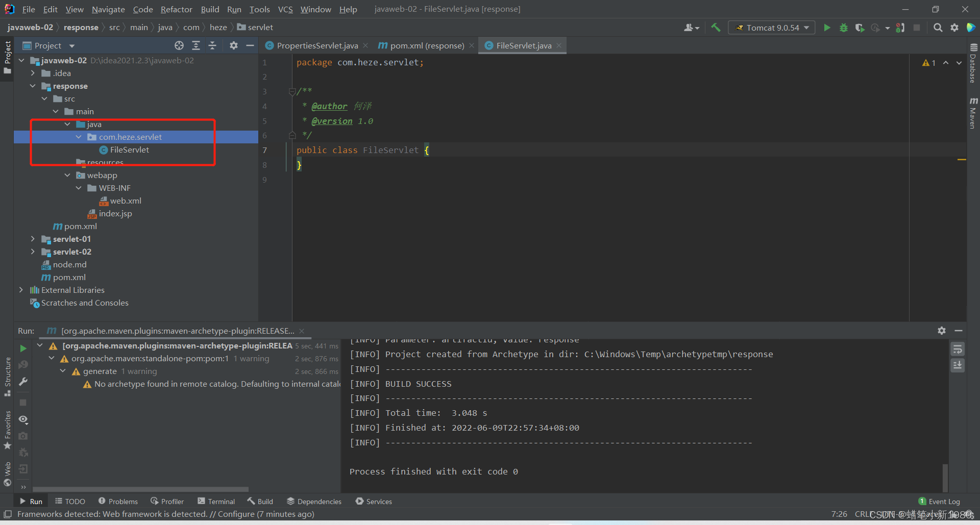The height and width of the screenshot is (525, 980).
Task: Click the warning indicator in editor corner
Action: [928, 63]
